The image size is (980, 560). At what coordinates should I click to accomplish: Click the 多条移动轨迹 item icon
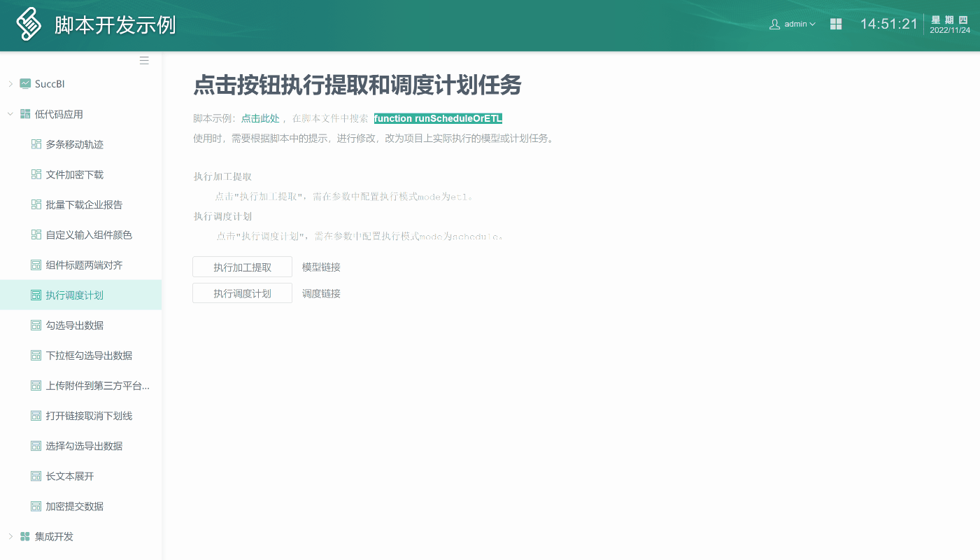(x=36, y=143)
